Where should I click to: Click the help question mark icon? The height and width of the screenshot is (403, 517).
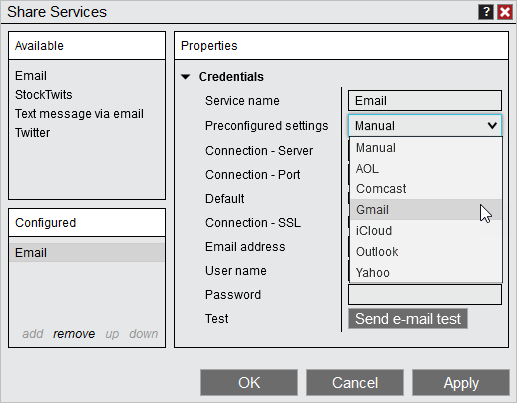pos(486,12)
